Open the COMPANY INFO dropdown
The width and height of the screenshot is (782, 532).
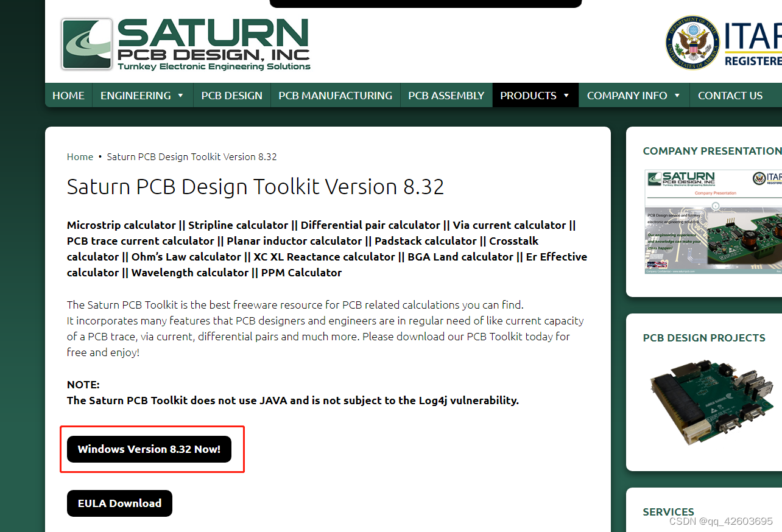[x=633, y=95]
